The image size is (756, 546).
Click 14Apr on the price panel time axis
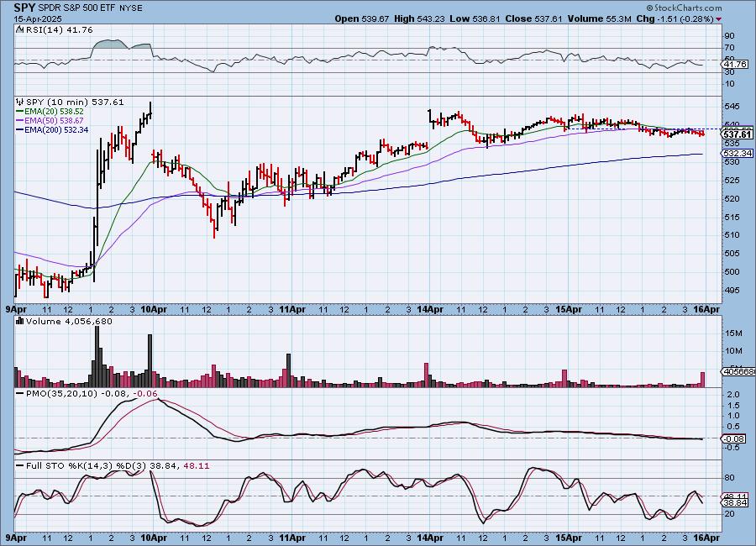pyautogui.click(x=430, y=309)
